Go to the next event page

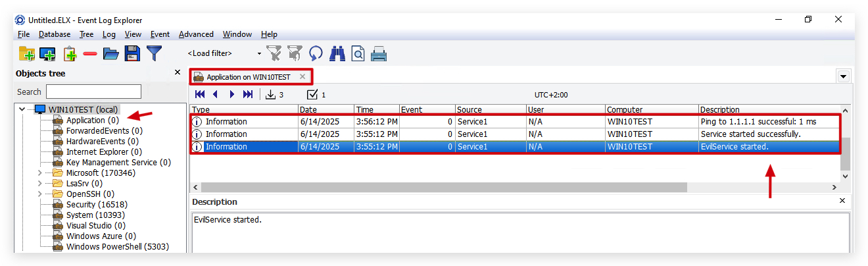[x=231, y=94]
